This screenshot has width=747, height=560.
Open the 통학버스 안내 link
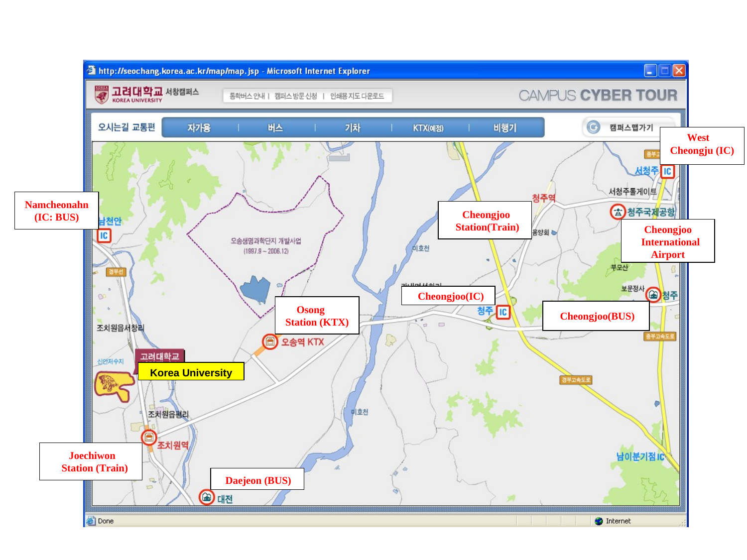pos(247,96)
